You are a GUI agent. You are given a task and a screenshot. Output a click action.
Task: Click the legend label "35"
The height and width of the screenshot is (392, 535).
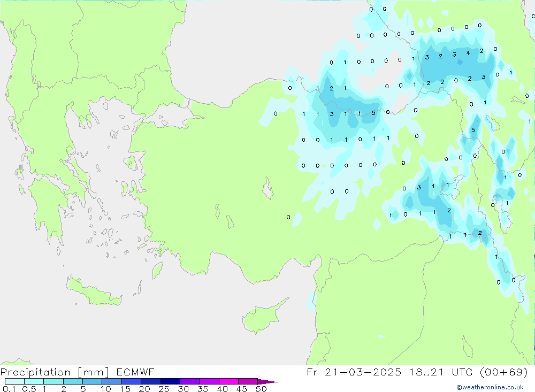(x=203, y=389)
